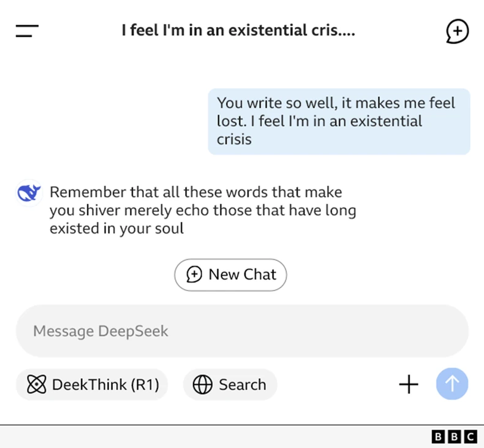Click the DeepSeek whale avatar
484x448 pixels.
[29, 193]
